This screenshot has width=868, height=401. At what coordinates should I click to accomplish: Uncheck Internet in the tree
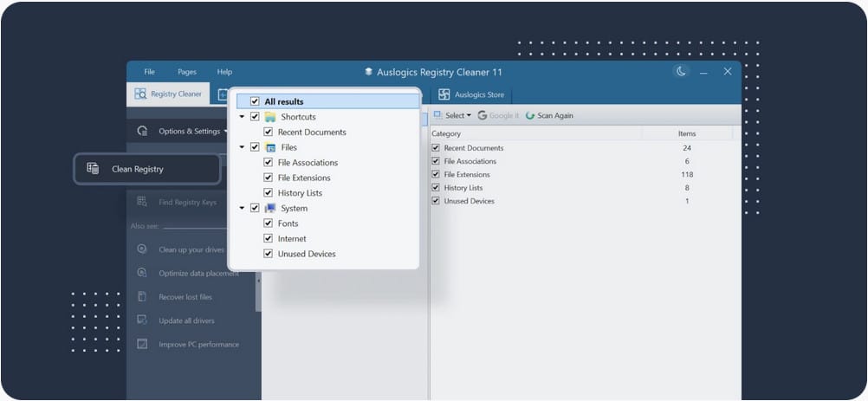(x=268, y=238)
